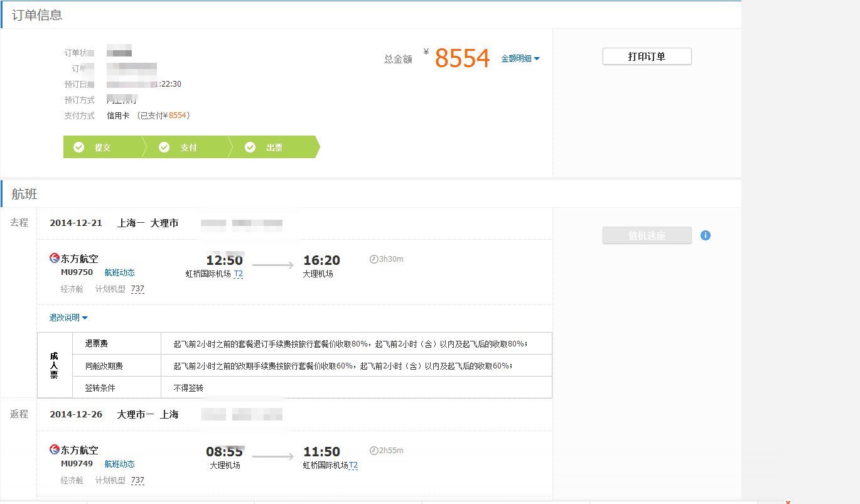Image resolution: width=860 pixels, height=504 pixels.
Task: Click the checkmark icon in the 出票 step
Action: pyautogui.click(x=250, y=147)
